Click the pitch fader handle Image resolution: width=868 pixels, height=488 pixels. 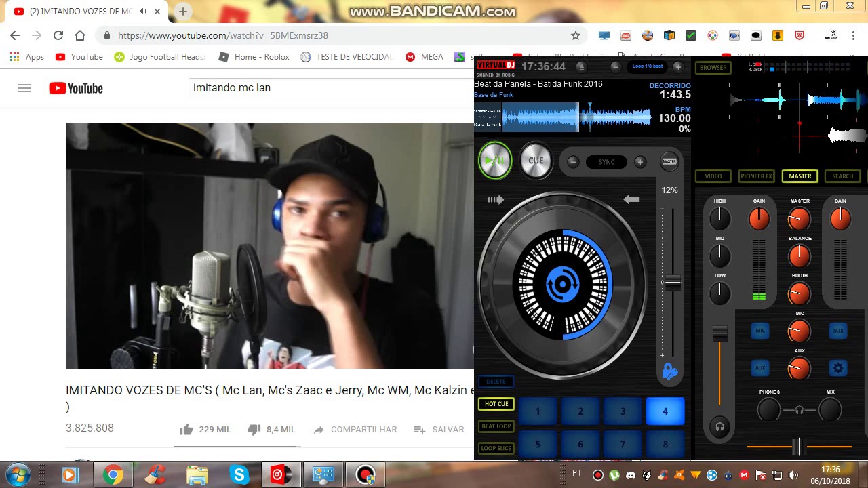pyautogui.click(x=672, y=283)
